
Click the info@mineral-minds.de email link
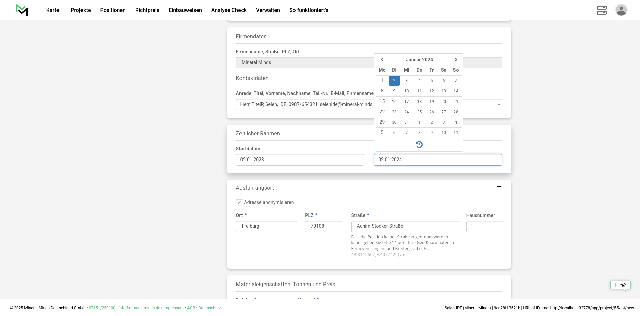(x=139, y=308)
